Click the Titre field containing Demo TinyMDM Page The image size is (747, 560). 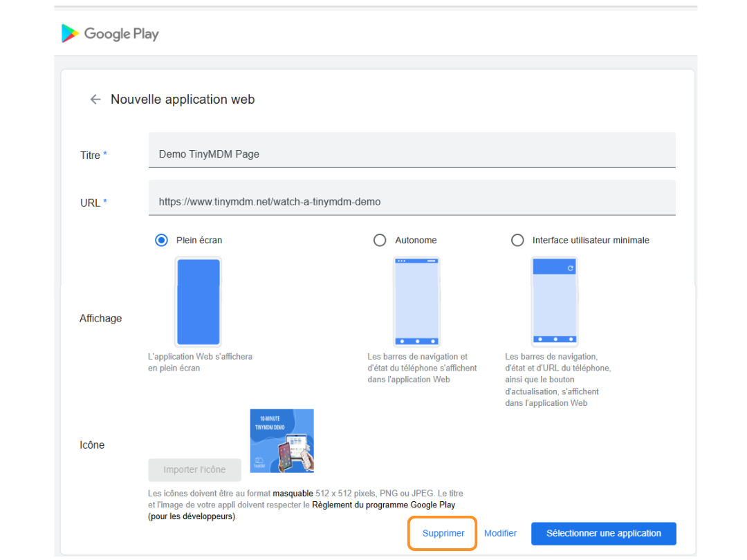[x=412, y=151]
